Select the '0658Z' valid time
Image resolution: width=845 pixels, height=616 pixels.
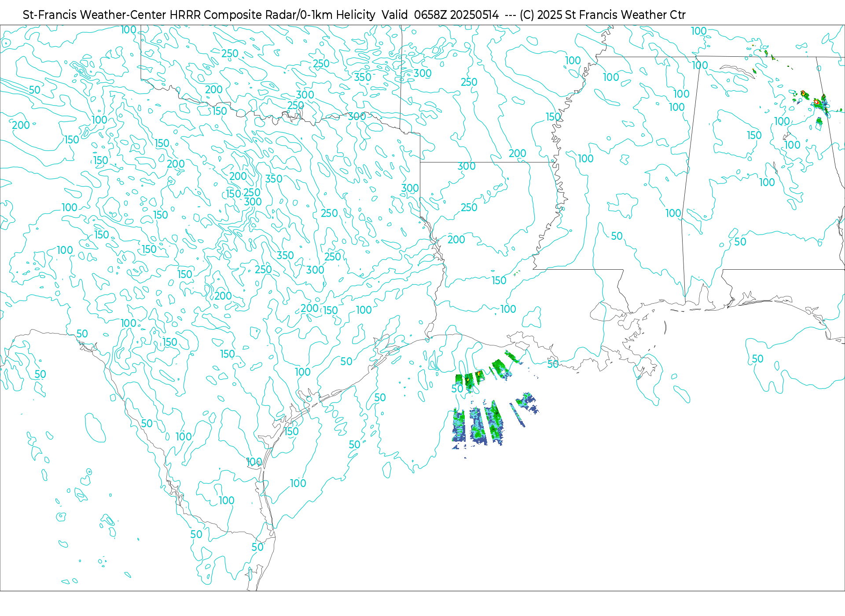pyautogui.click(x=430, y=15)
